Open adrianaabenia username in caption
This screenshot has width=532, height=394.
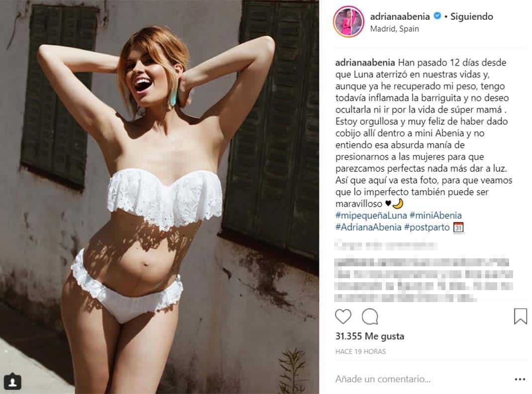pos(365,63)
